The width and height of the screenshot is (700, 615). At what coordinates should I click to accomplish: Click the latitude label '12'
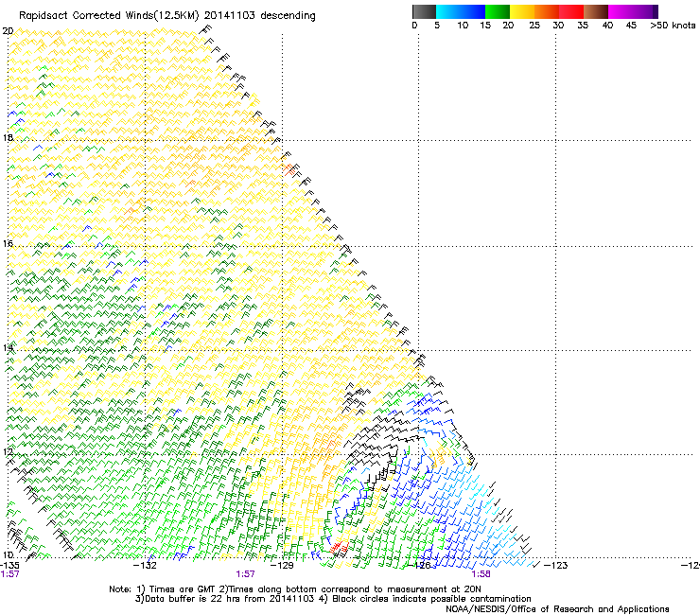click(x=8, y=452)
